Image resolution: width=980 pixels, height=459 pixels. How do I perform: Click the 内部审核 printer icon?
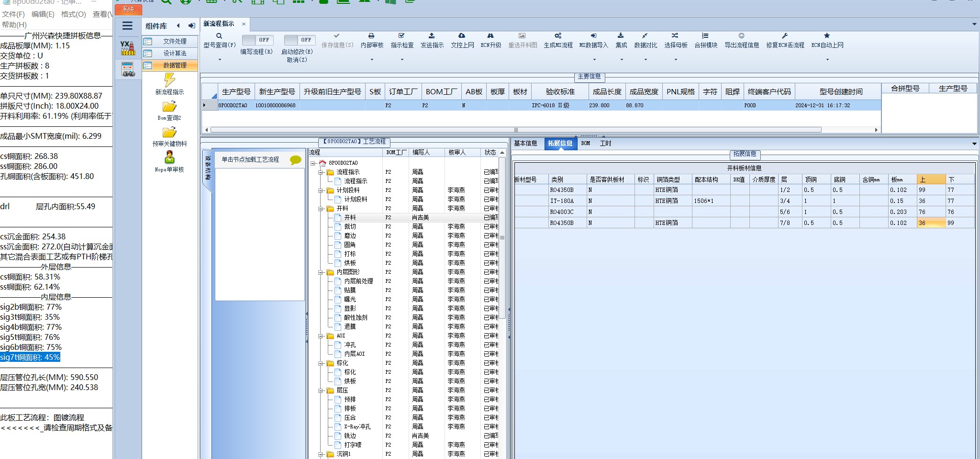pos(371,36)
